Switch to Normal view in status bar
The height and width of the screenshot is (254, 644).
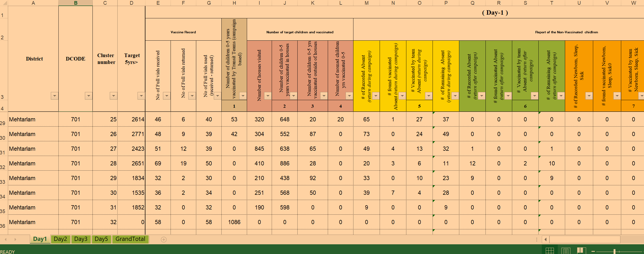click(550, 250)
